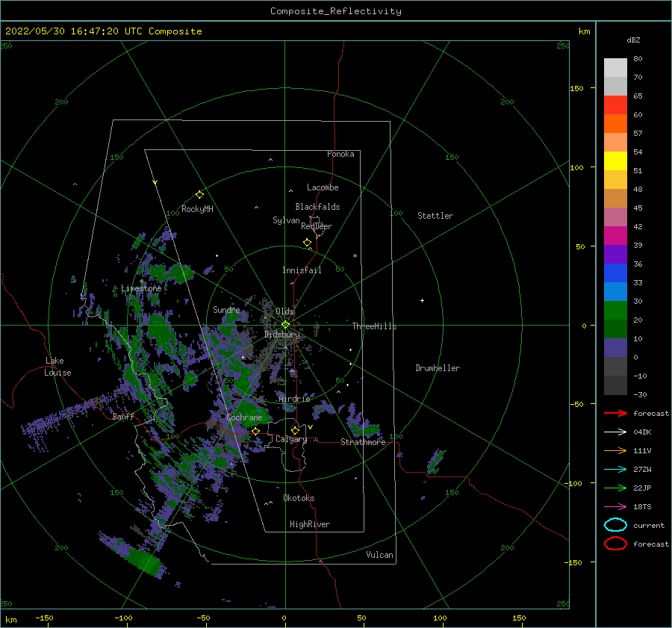Image resolution: width=672 pixels, height=628 pixels.
Task: Pick the bright green swatch below 30 dBZ
Action: 615,311
